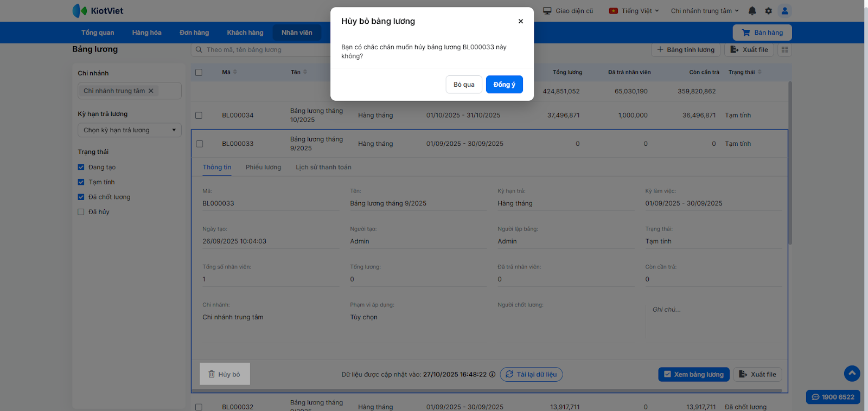Viewport: 868px width, 411px height.
Task: Toggle the select-all checkbox in the table header
Action: coord(199,73)
